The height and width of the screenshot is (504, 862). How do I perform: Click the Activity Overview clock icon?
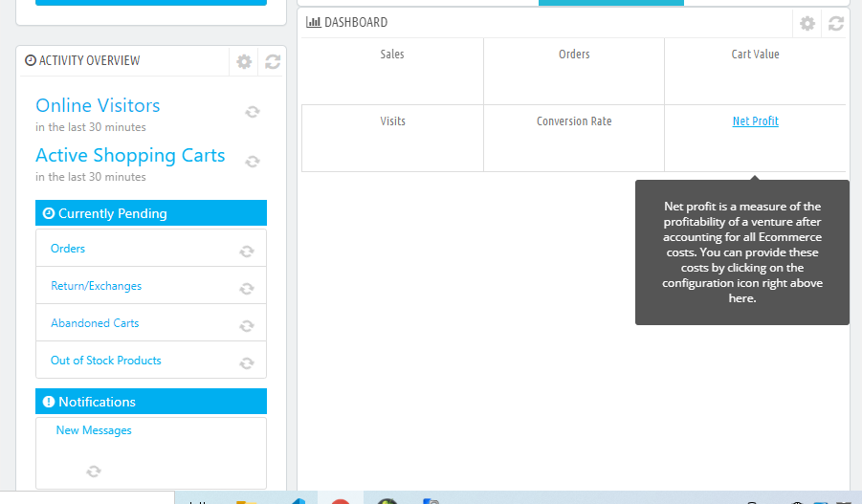[31, 60]
